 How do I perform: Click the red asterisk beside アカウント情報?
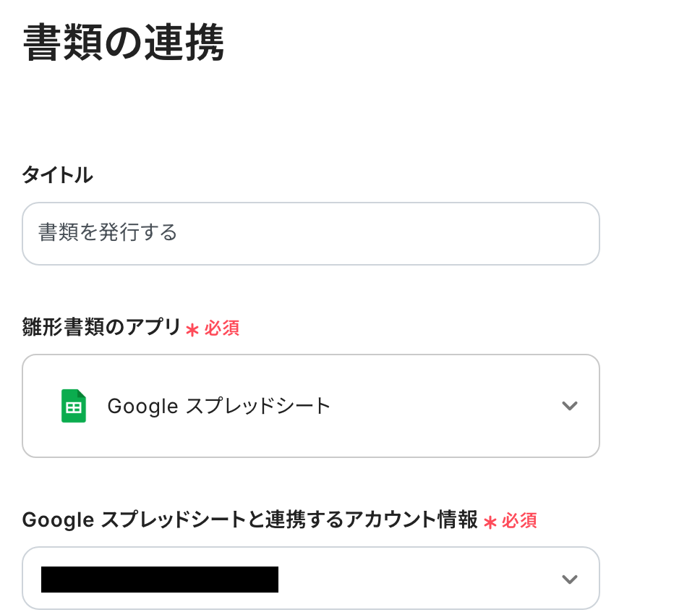click(490, 522)
